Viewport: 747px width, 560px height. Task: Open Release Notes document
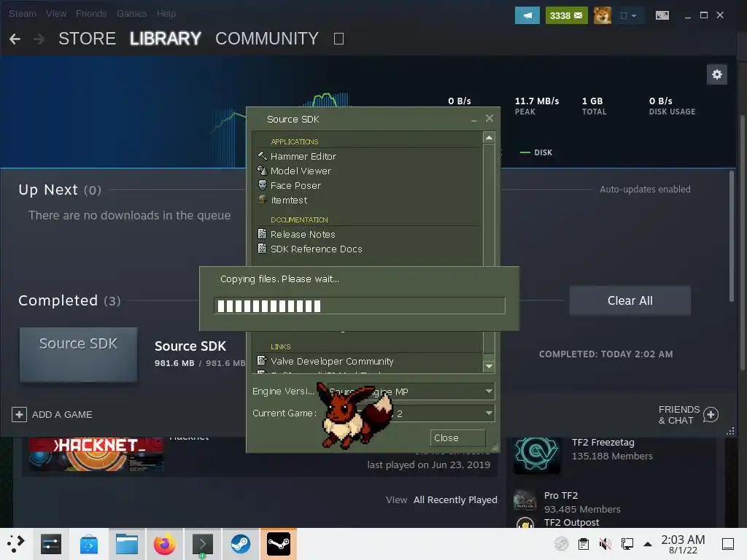coord(303,234)
